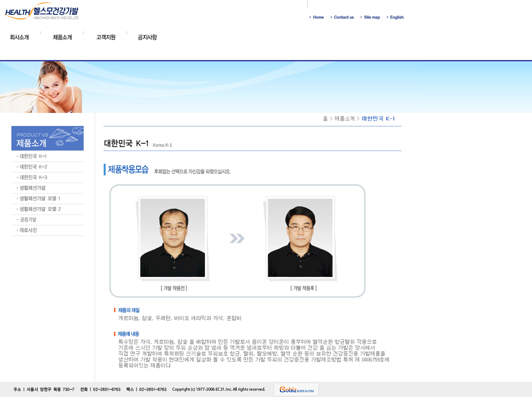Viewport: 532px width, 397px height.
Task: Click the Gobiz Korea banner icon
Action: 296,390
